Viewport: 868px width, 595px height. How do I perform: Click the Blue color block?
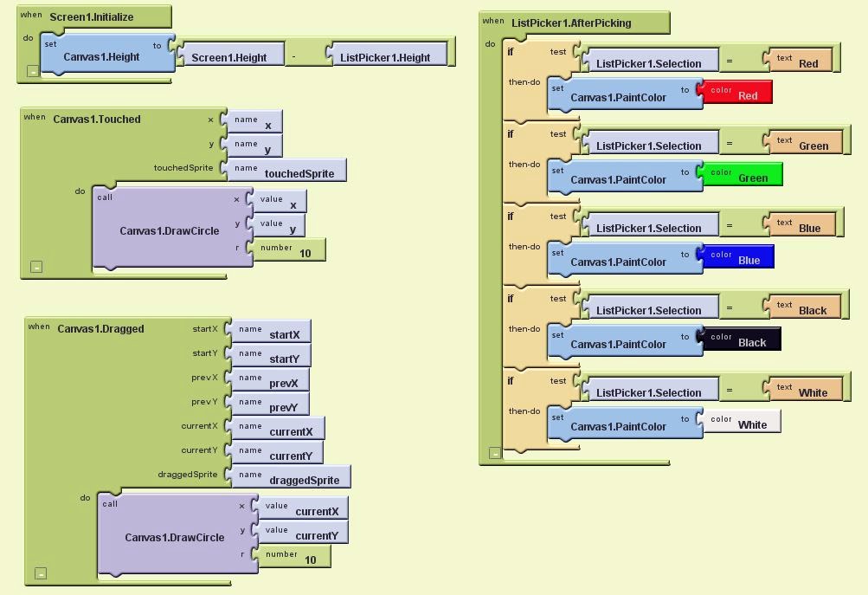[738, 257]
